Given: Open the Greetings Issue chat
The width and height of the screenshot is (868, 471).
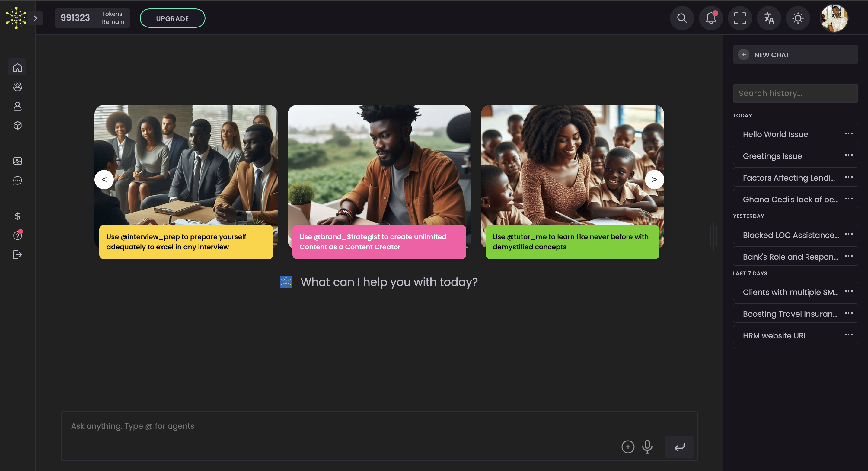Looking at the screenshot, I should click(x=772, y=156).
